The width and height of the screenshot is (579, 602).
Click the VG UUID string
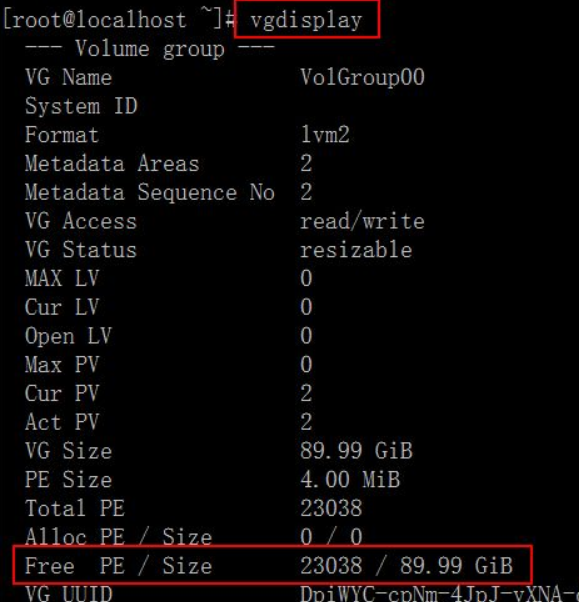438,594
